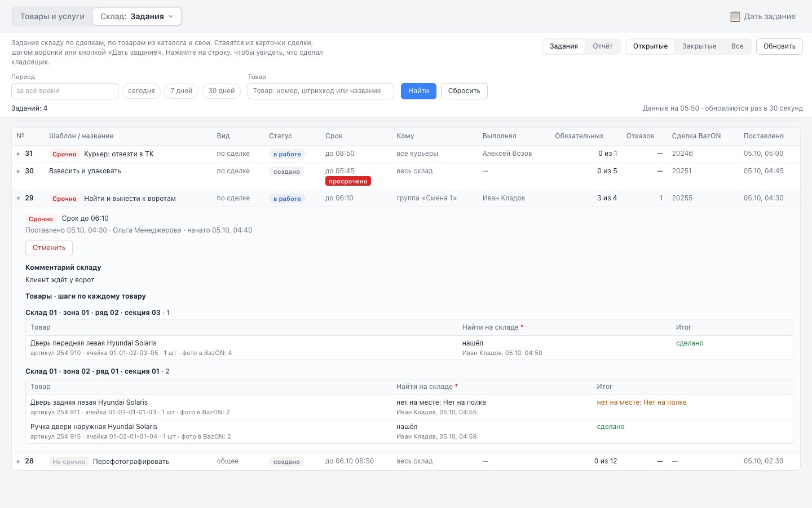Choose the "30 дней" period chip
This screenshot has height=508, width=812.
tap(222, 91)
